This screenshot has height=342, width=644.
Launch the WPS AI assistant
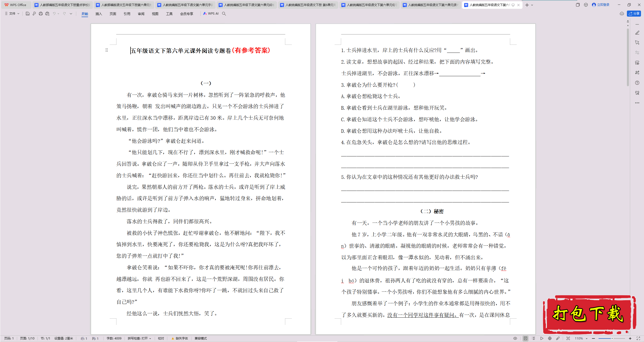pyautogui.click(x=211, y=14)
